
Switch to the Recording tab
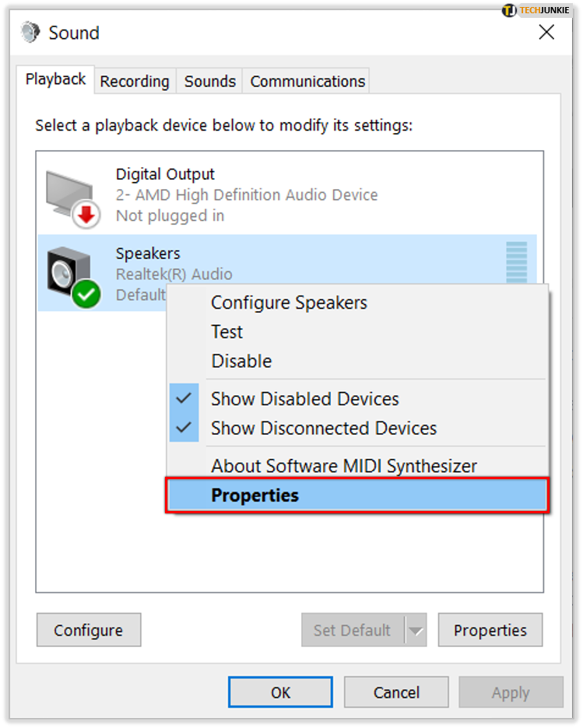coord(134,81)
